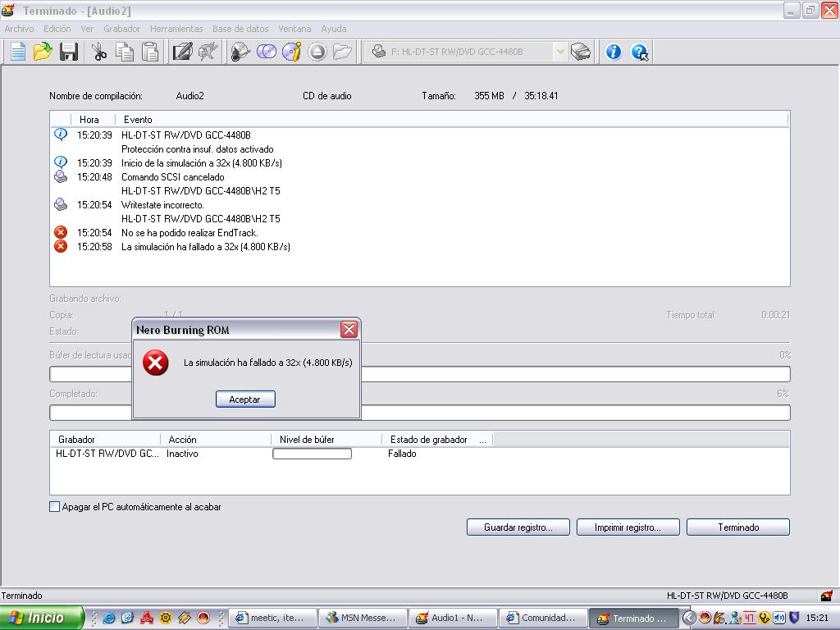Click the Disc info icon

pyautogui.click(x=292, y=52)
